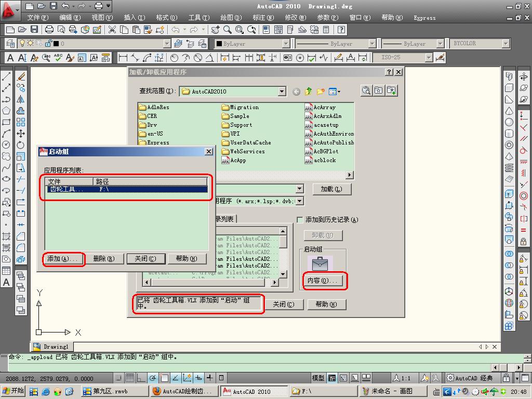The width and height of the screenshot is (532, 399).
Task: Select the Circle draw tool
Action: (6, 145)
